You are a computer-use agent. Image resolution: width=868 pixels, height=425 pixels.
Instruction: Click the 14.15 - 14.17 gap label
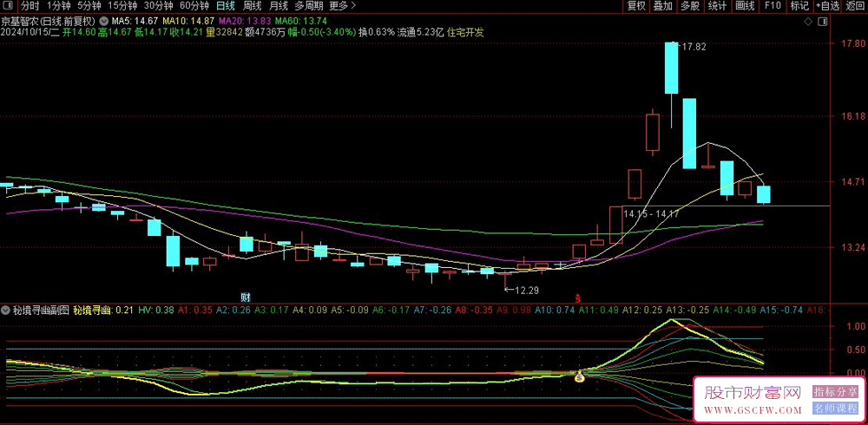pos(651,213)
